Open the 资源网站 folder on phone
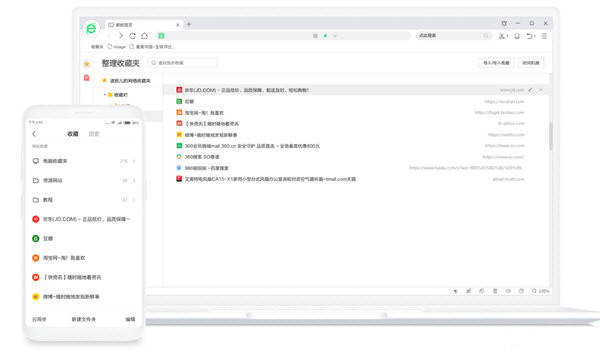This screenshot has height=360, width=600. coord(84,180)
